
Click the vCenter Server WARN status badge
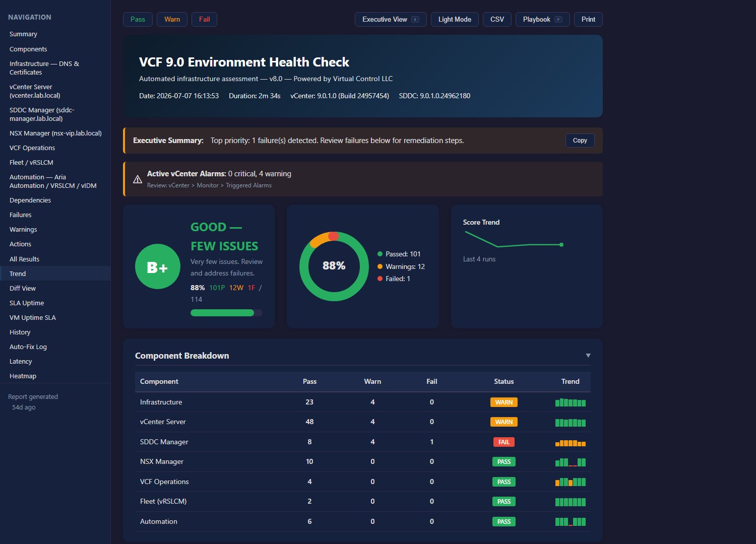pos(504,422)
